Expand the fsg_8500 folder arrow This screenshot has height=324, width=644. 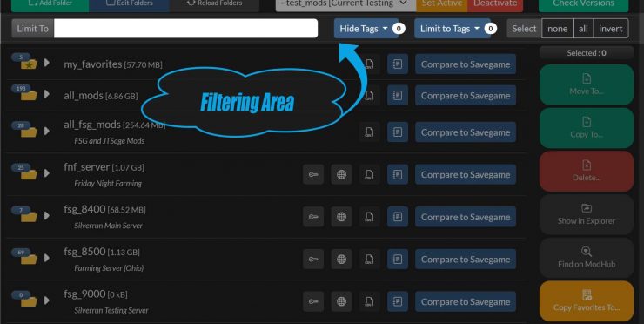47,258
